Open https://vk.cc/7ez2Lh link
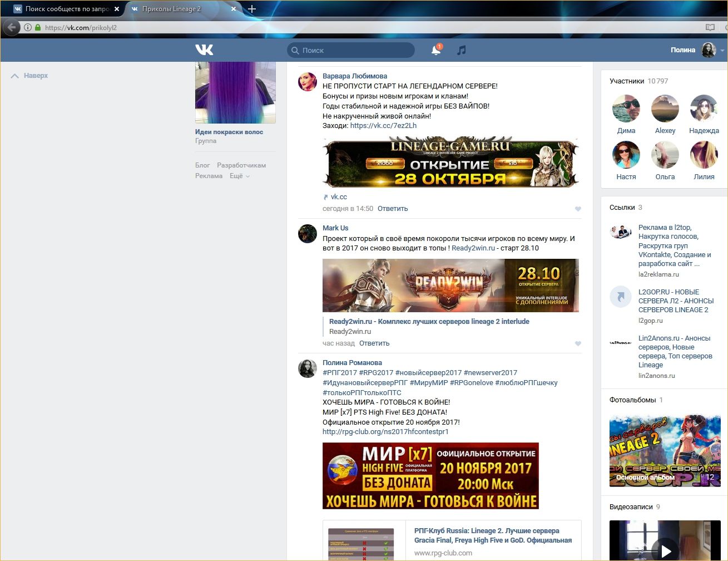Screen dimensions: 728x561 pyautogui.click(x=383, y=126)
